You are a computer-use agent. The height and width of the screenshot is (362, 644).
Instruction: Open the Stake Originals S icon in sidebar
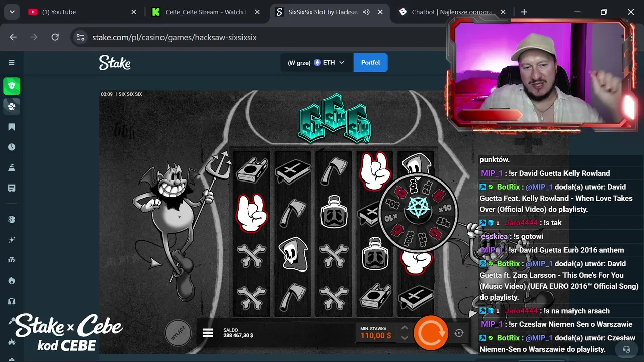[12, 219]
